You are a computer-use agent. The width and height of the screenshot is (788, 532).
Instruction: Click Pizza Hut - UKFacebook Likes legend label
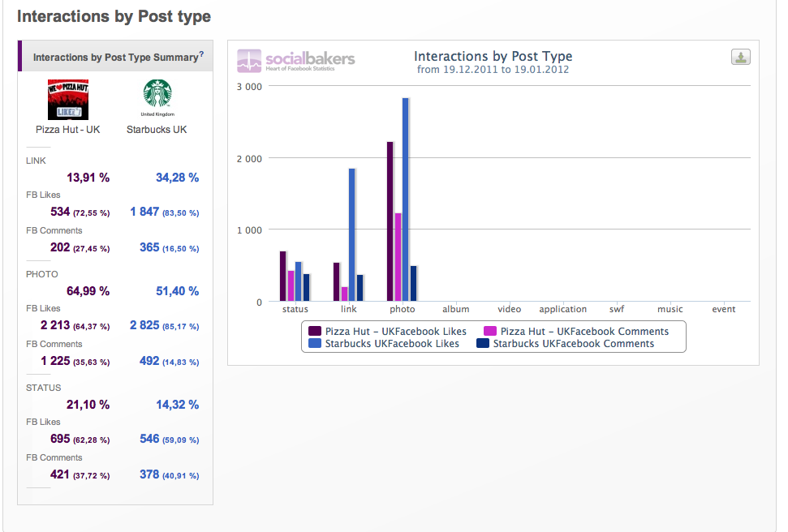(395, 331)
